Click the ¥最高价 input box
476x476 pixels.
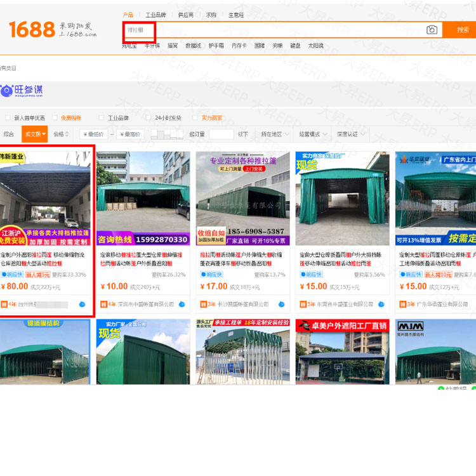pyautogui.click(x=130, y=134)
